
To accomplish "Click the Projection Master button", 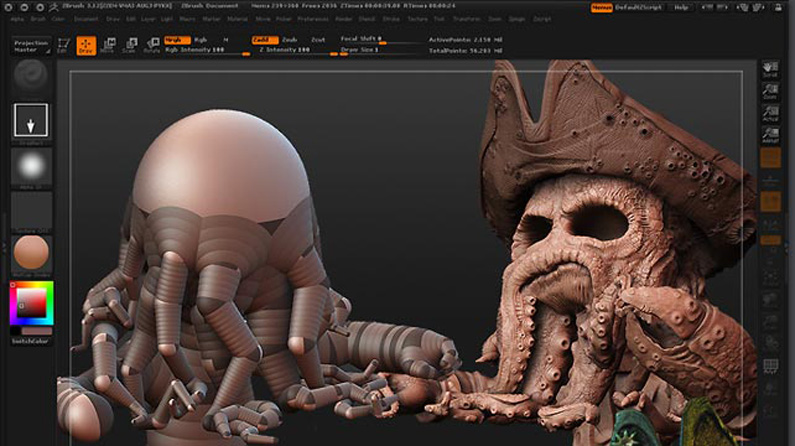I will 31,46.
